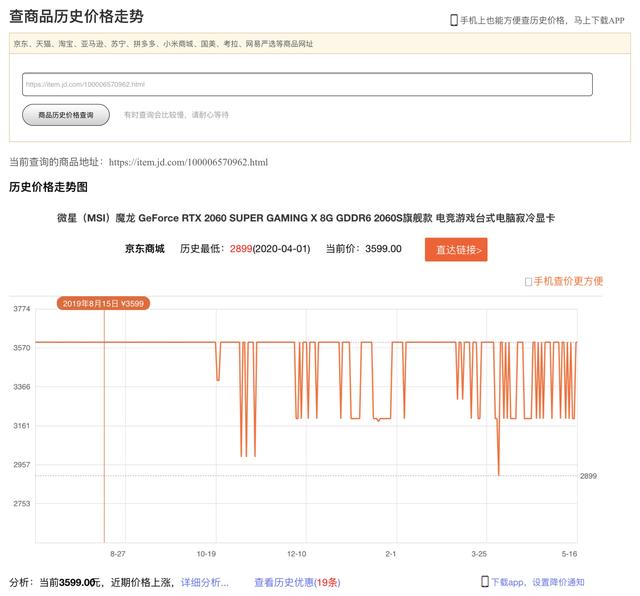Click the 2753 value on y-axis
This screenshot has width=640, height=596.
click(x=22, y=504)
